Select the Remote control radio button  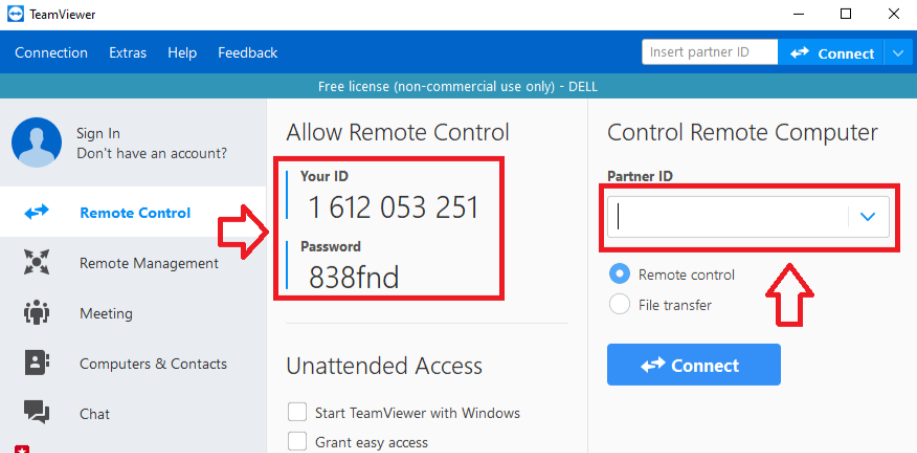pos(620,274)
